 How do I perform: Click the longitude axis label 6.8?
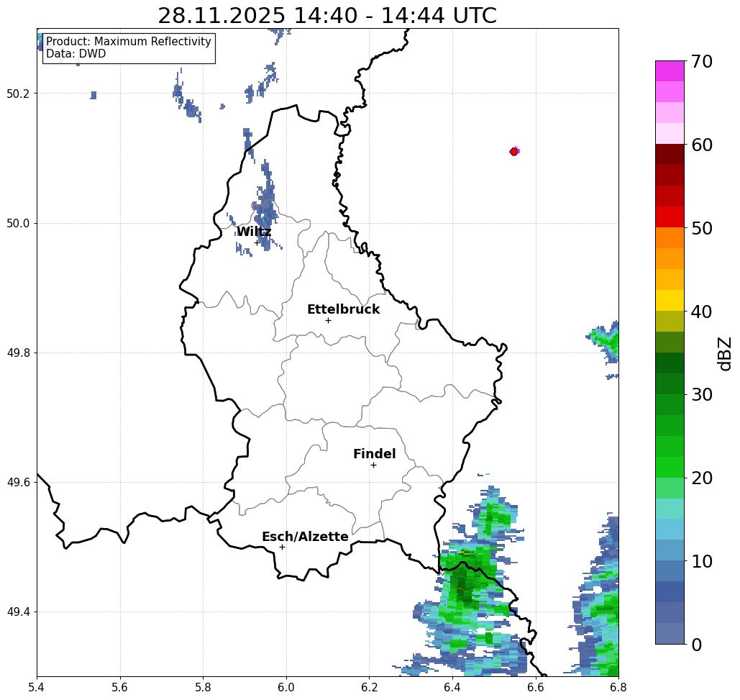tap(618, 687)
